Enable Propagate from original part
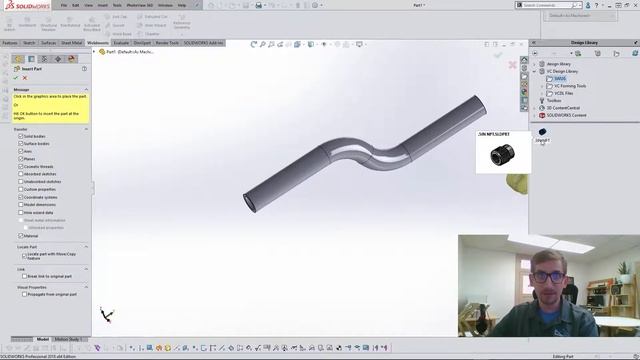 [x=24, y=294]
